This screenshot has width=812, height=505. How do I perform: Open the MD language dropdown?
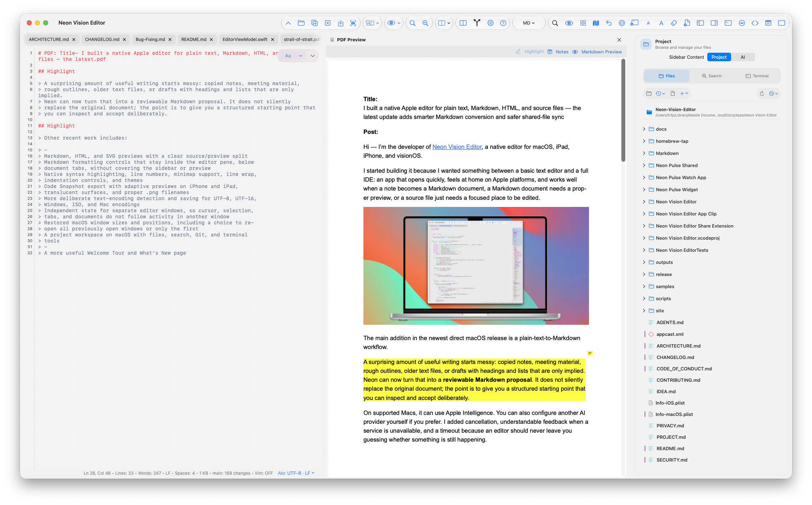click(529, 23)
